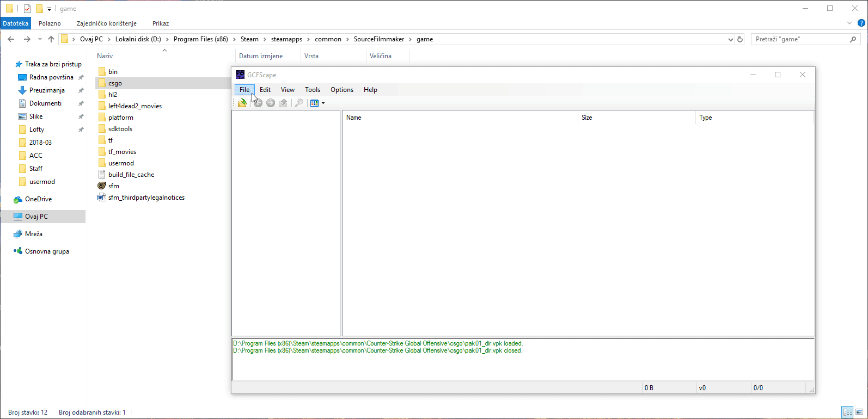This screenshot has width=868, height=419.
Task: Open the Edit menu in GCFScape
Action: pyautogui.click(x=265, y=90)
